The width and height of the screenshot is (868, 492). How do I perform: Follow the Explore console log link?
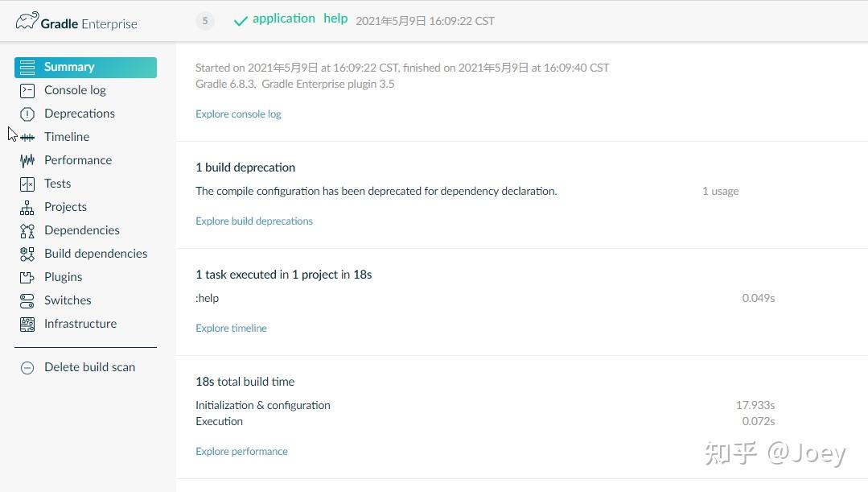[238, 114]
